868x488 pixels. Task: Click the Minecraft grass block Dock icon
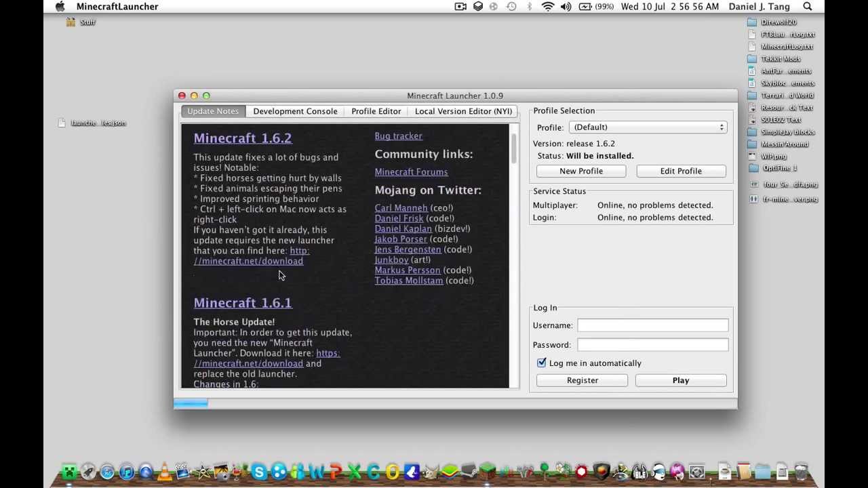tap(487, 472)
